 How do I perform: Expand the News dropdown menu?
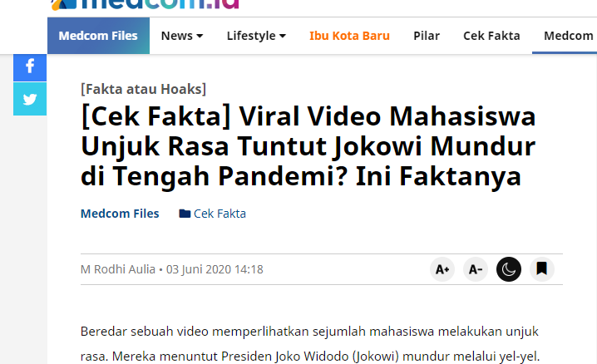182,36
